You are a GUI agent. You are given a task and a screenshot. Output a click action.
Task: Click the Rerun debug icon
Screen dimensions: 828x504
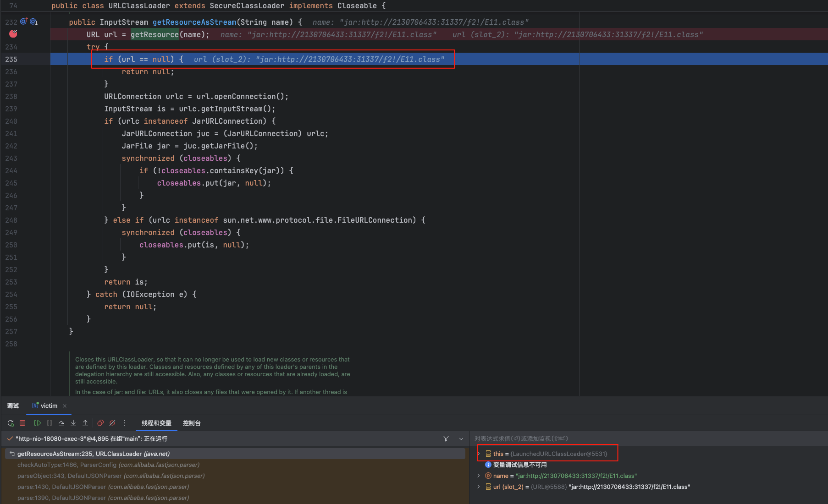(x=11, y=423)
